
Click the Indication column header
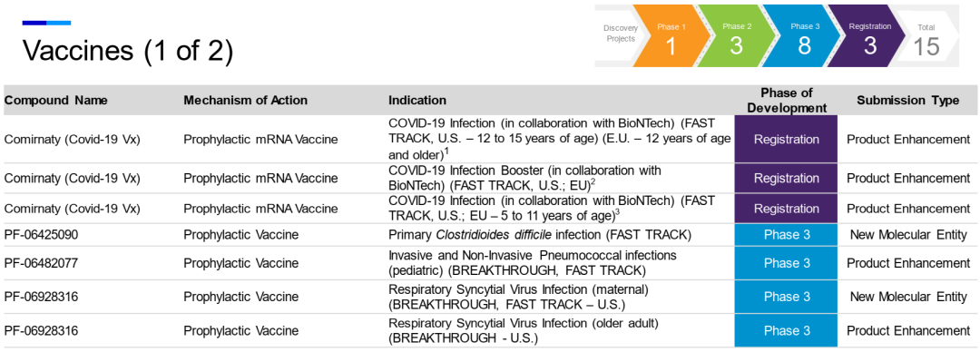point(417,100)
